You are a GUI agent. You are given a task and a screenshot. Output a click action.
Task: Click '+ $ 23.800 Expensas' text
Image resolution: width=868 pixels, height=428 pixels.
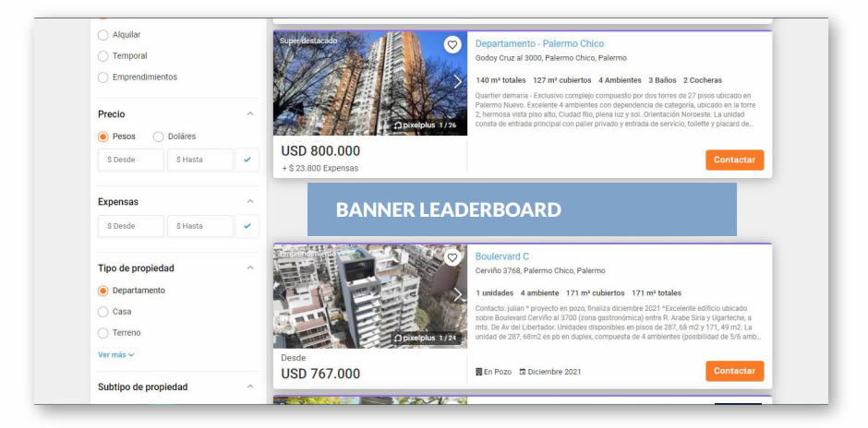320,168
